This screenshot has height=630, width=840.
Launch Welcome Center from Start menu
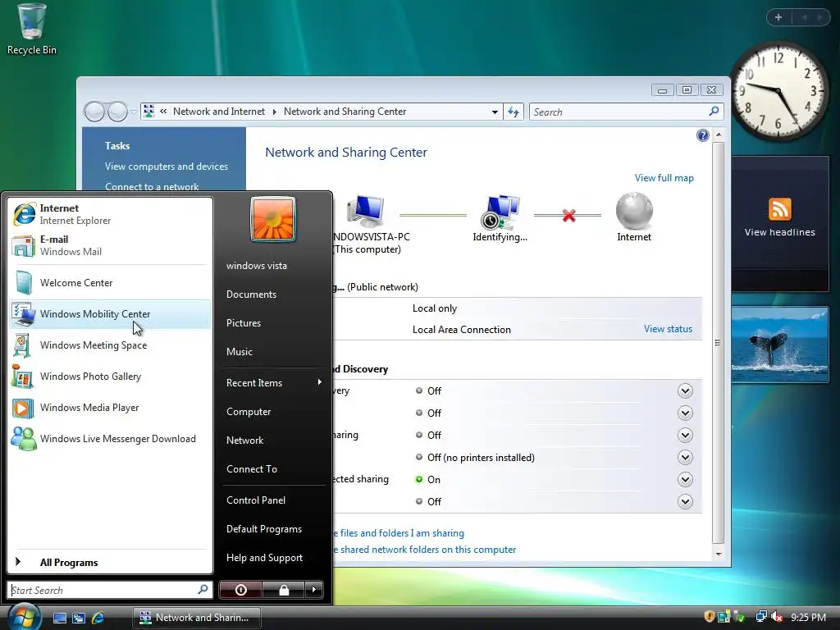pyautogui.click(x=110, y=283)
